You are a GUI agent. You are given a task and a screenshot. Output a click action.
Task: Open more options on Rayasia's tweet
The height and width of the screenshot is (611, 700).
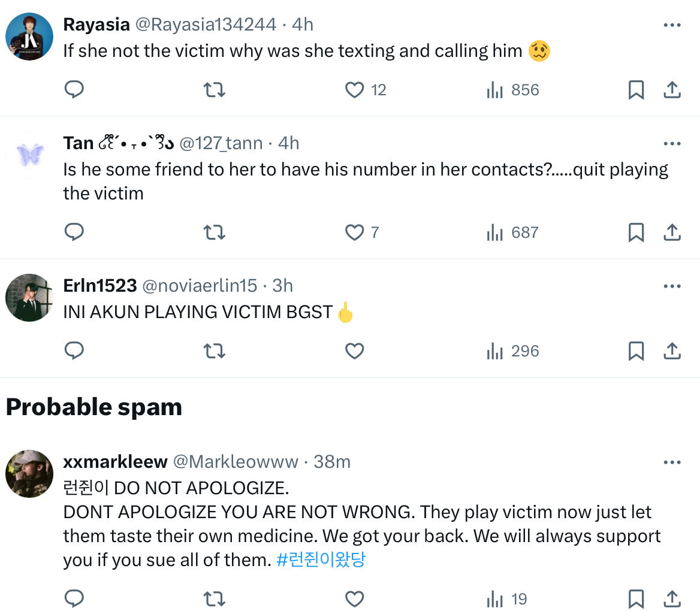click(x=672, y=25)
